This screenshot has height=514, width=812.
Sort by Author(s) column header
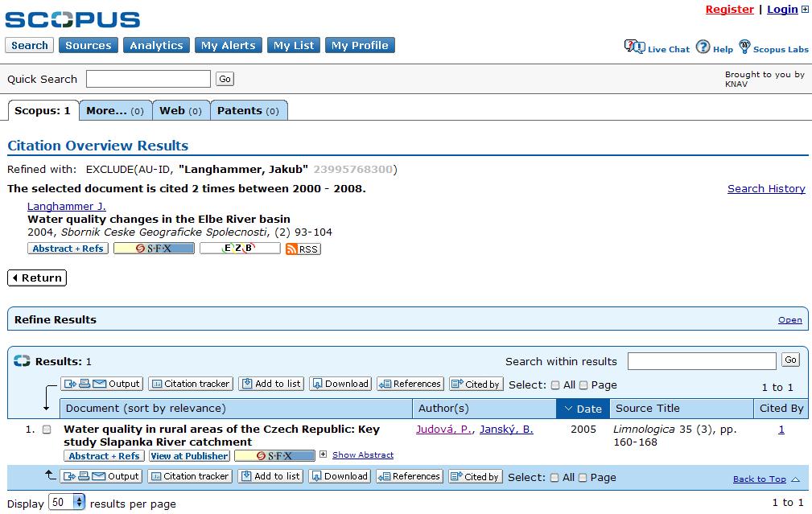point(484,409)
